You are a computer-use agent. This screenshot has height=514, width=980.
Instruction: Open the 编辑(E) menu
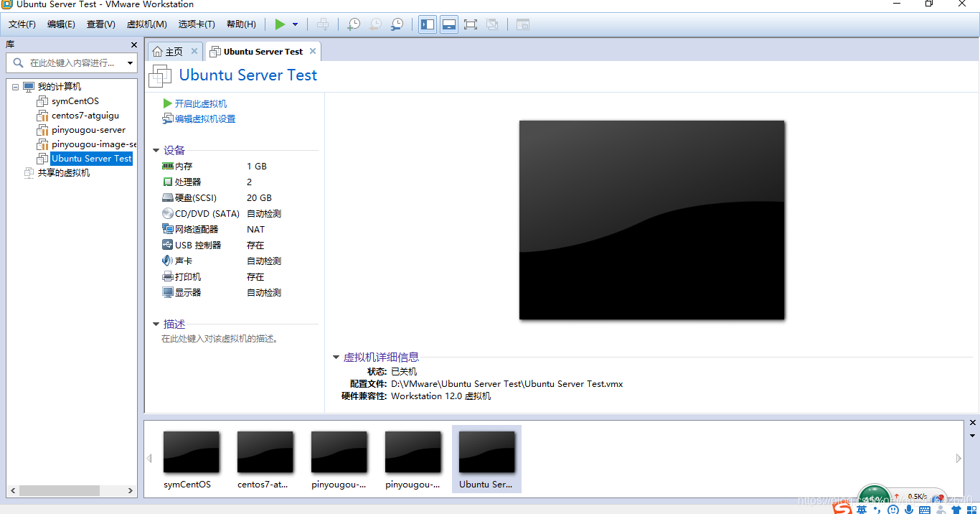click(x=61, y=24)
